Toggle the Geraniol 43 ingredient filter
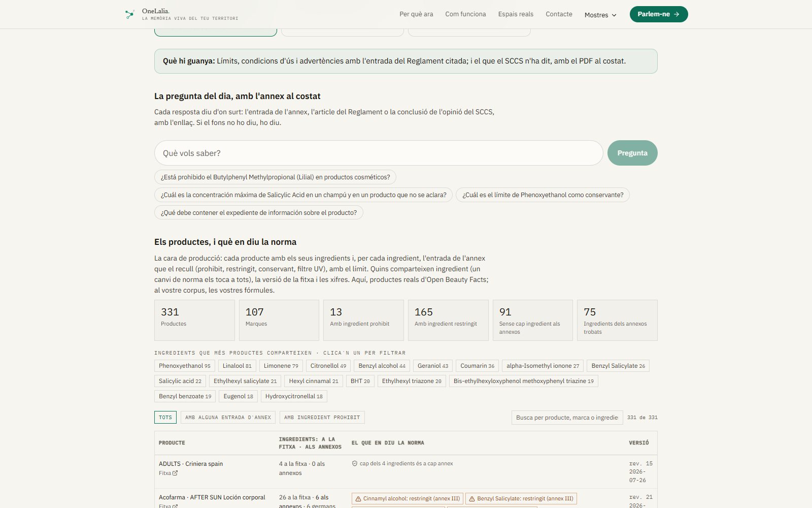Image resolution: width=812 pixels, height=508 pixels. (x=433, y=366)
